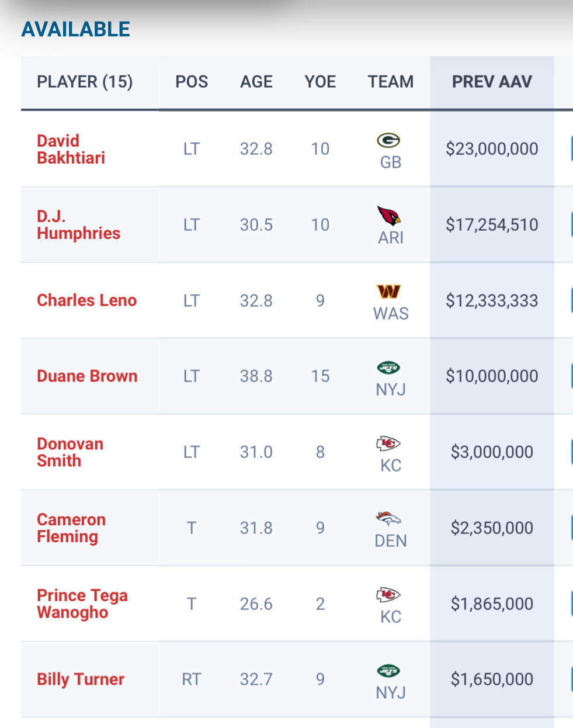Image resolution: width=573 pixels, height=728 pixels.
Task: Click the Green Bay Packers team logo
Action: (388, 140)
